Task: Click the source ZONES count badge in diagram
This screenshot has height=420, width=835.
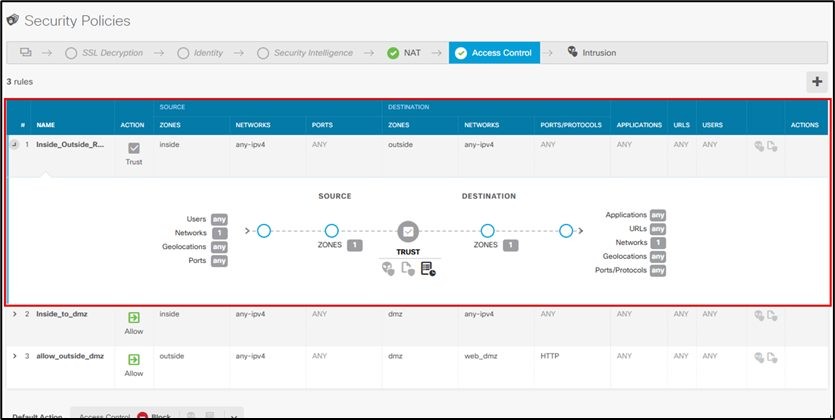Action: pos(356,245)
